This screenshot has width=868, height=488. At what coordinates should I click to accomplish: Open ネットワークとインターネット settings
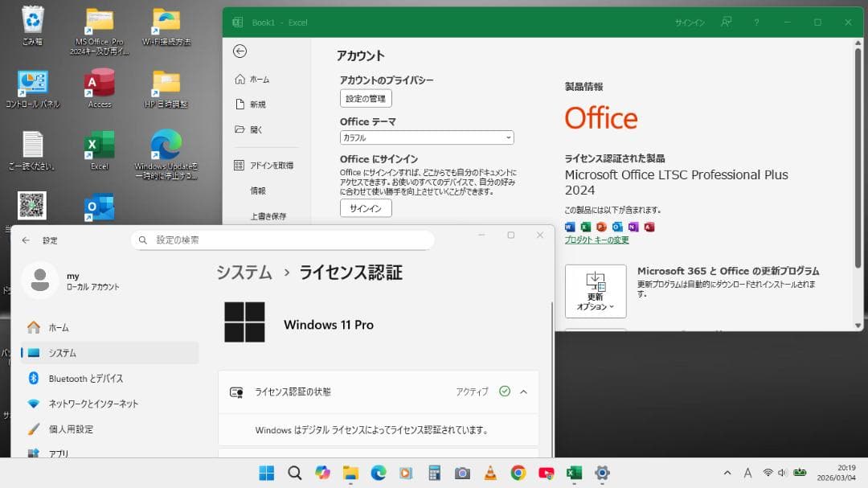pos(109,404)
